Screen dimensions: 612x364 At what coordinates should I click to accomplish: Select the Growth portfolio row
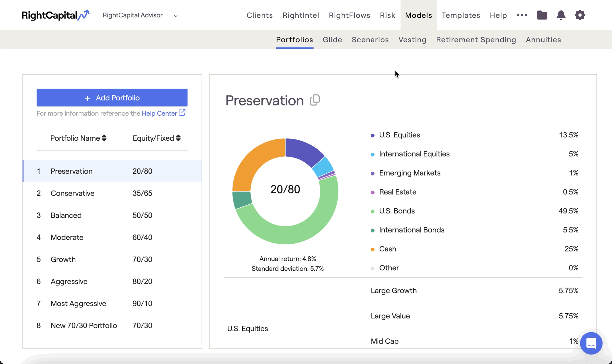tap(112, 259)
